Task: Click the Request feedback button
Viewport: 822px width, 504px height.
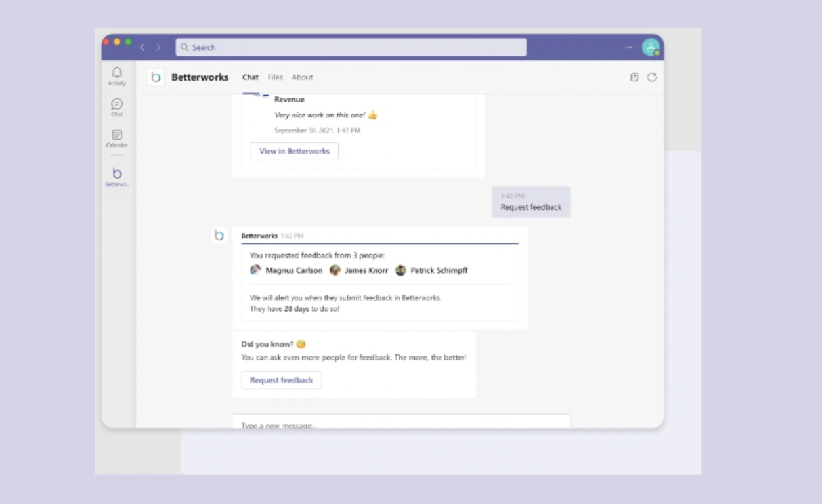Action: click(281, 379)
